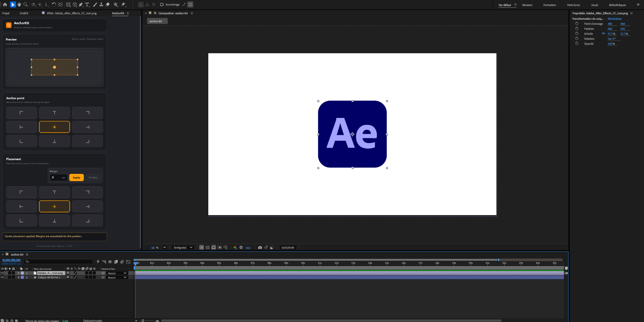Toggle mask and shape path visibility
The image size is (644, 322).
[x=214, y=248]
